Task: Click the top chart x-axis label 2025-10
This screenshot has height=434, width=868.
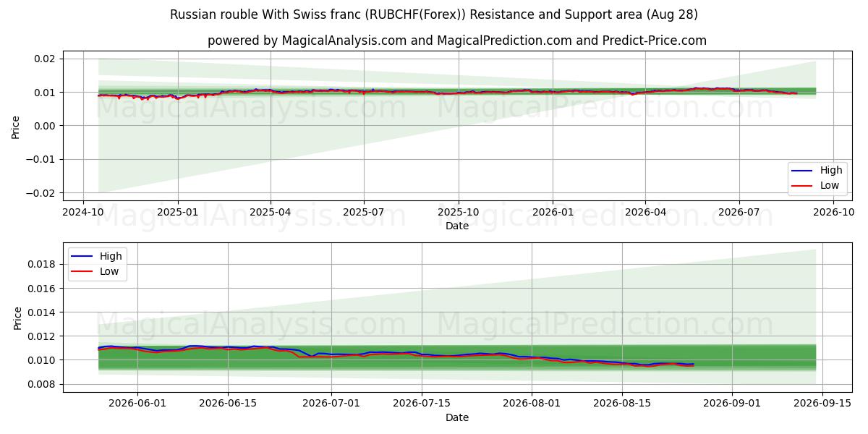Action: tap(458, 211)
